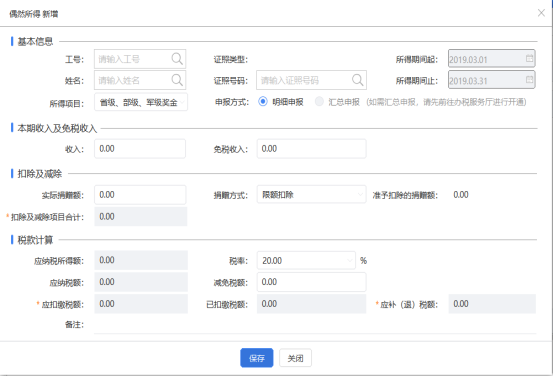Screen dimensions: 553x377
Task: Click the 本期收入及免税收入 section heading
Action: (x=57, y=128)
